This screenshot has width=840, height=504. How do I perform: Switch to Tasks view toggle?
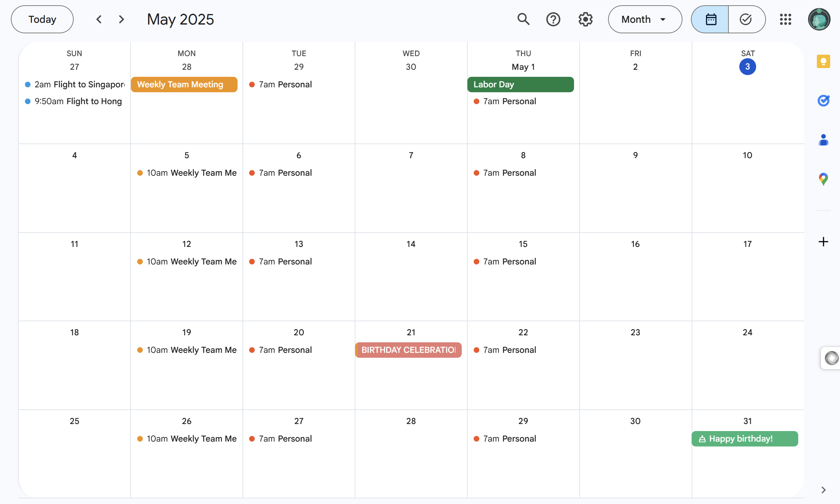(746, 19)
